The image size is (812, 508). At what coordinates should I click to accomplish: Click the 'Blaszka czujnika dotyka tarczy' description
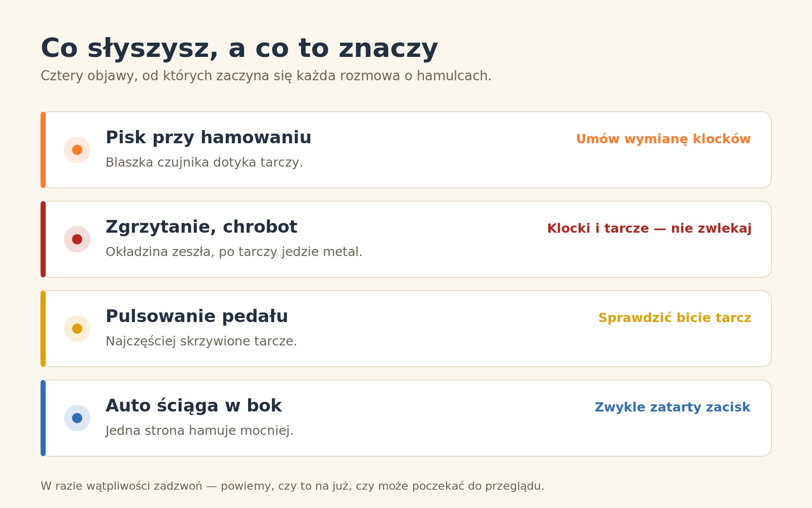click(x=204, y=163)
